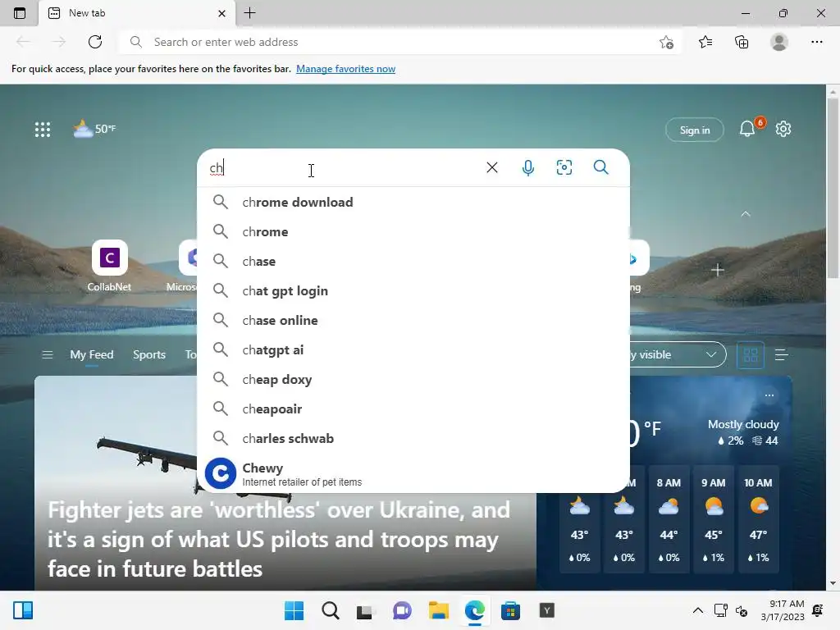This screenshot has width=840, height=630.
Task: Choose chase online suggestion
Action: click(x=413, y=321)
